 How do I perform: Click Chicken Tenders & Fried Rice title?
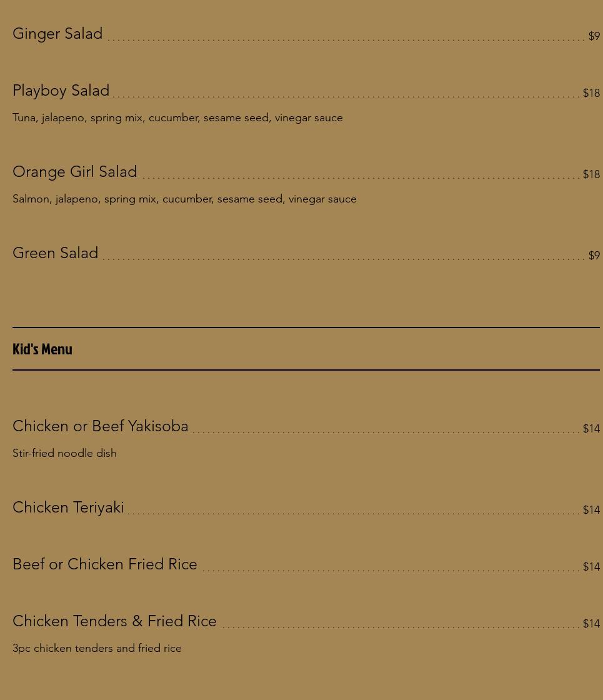[114, 621]
